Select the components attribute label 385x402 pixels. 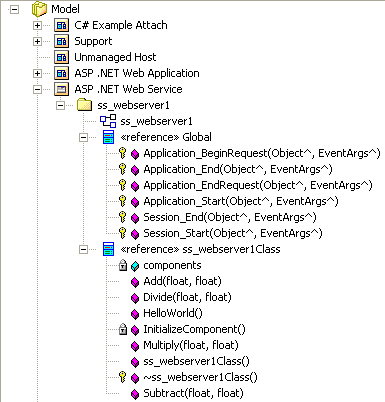coord(172,266)
